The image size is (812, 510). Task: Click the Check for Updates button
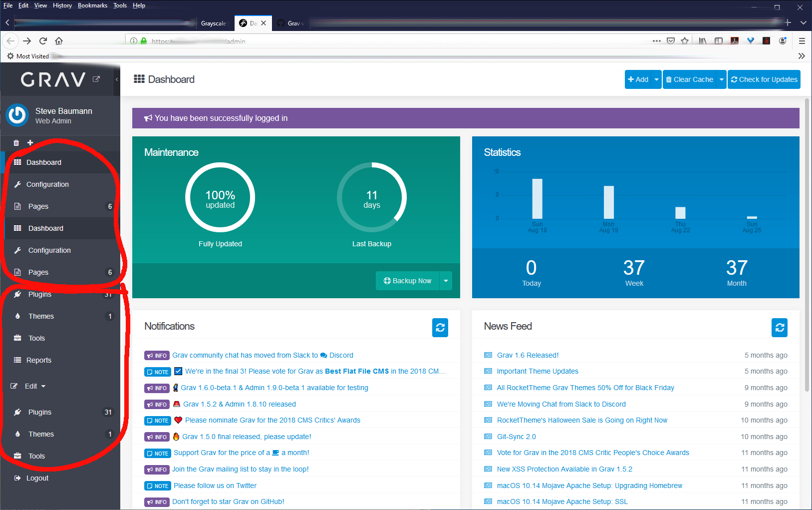click(764, 79)
